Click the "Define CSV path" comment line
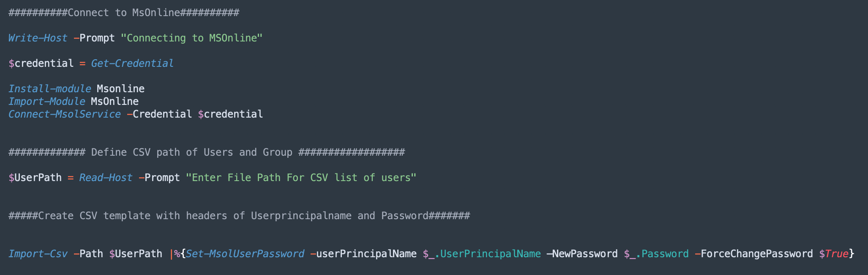 [206, 152]
